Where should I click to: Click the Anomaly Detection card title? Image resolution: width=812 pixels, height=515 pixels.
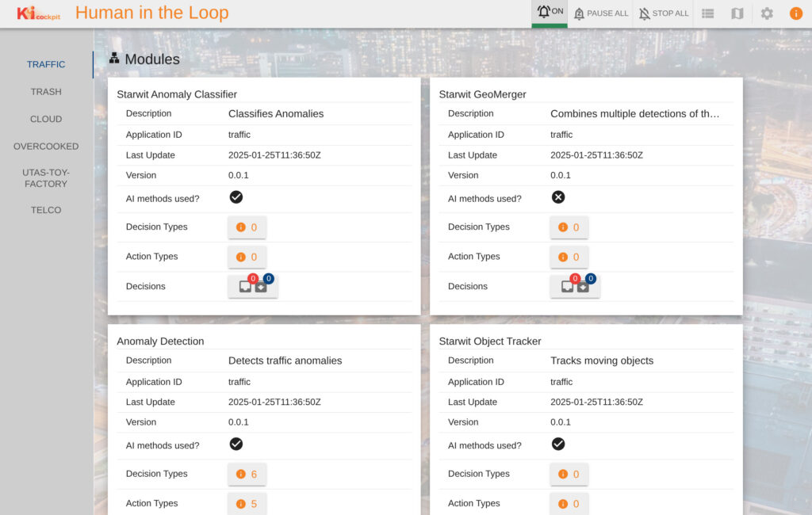(160, 341)
